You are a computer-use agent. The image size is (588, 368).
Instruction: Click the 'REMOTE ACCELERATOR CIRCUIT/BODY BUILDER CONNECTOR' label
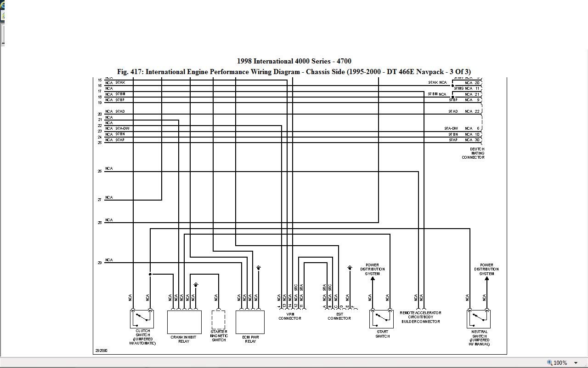click(420, 317)
